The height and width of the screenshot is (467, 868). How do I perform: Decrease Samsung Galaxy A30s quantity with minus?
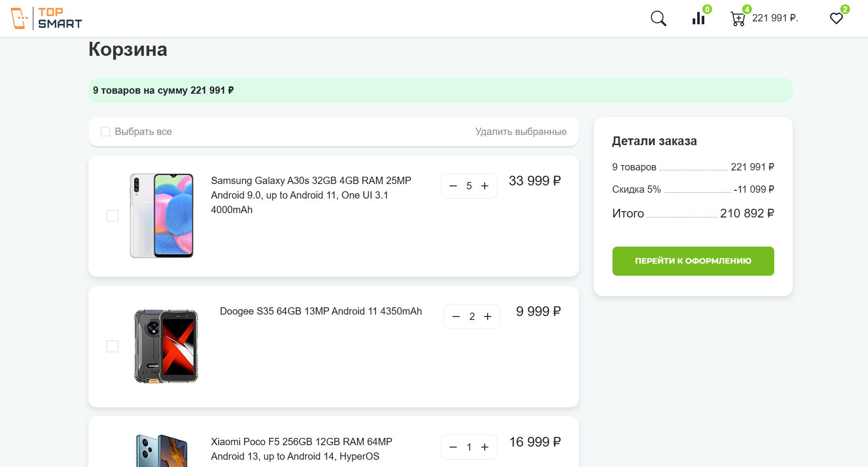(x=453, y=186)
